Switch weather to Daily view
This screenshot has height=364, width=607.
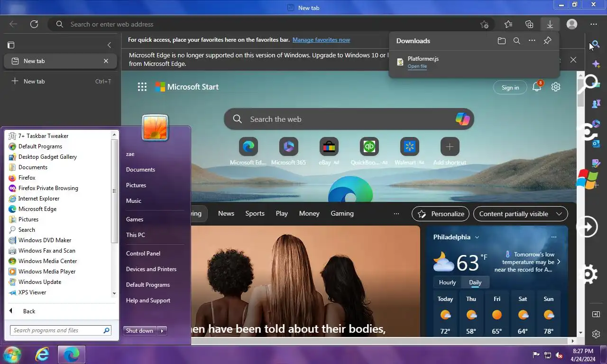point(475,282)
